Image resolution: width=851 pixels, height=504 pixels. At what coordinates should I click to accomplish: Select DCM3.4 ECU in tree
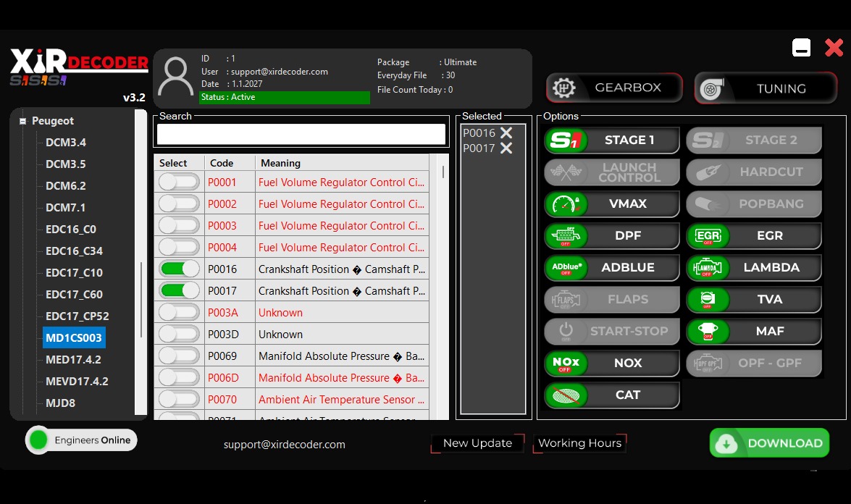tap(66, 142)
